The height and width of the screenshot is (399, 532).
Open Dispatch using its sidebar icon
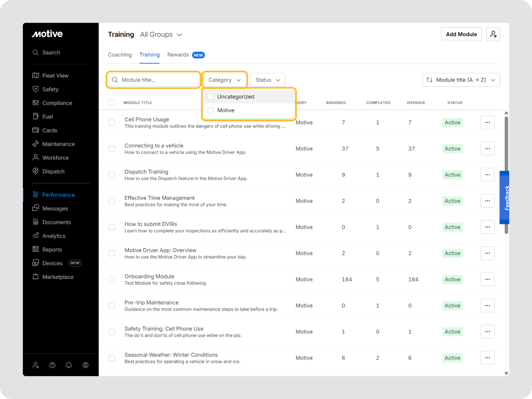pos(36,171)
